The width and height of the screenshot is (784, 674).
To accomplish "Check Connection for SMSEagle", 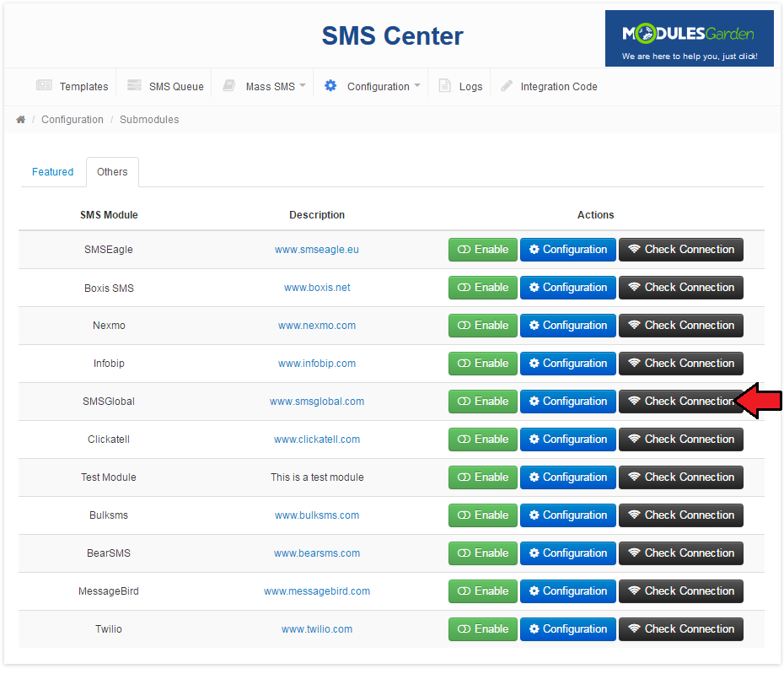I will tap(681, 250).
